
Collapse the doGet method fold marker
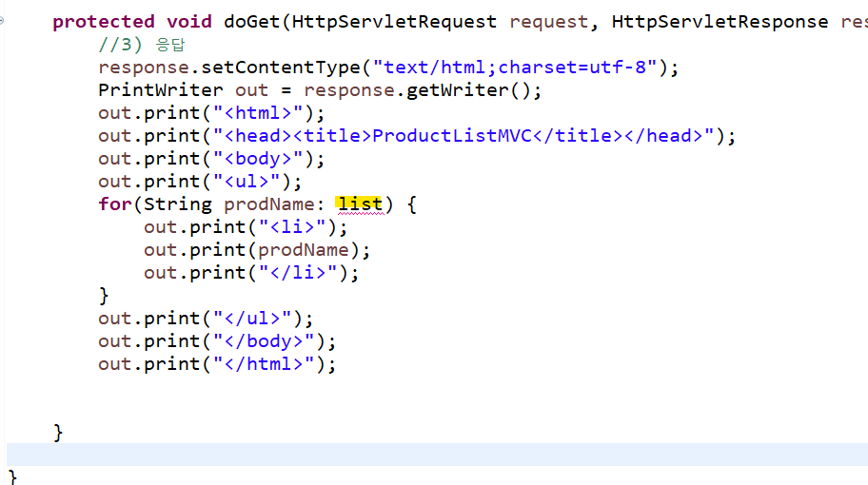(2, 21)
